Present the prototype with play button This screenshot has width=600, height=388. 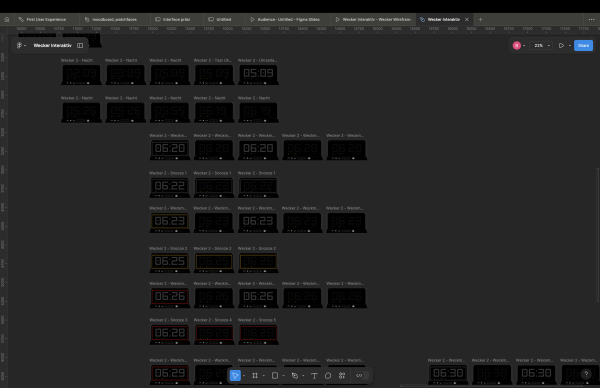pos(561,46)
